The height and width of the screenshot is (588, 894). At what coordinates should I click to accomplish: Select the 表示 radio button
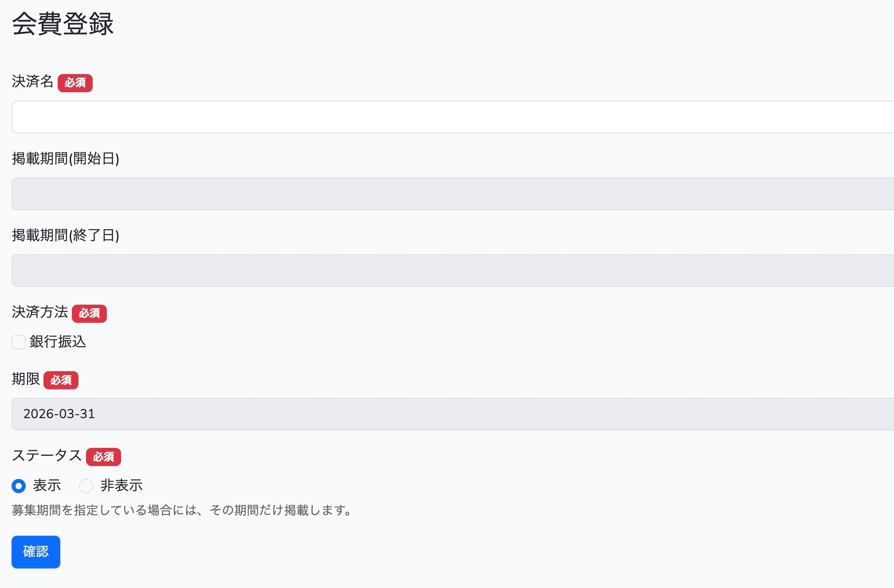pos(19,486)
